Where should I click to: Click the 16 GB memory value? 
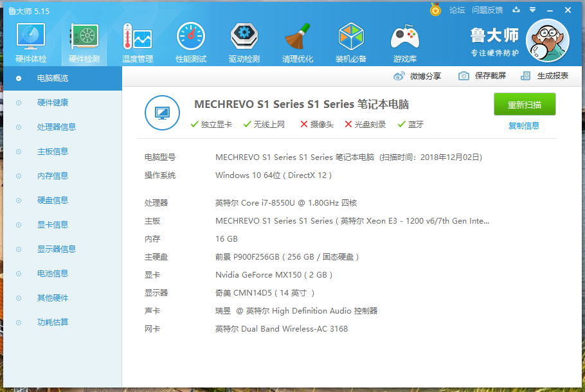[x=226, y=239]
